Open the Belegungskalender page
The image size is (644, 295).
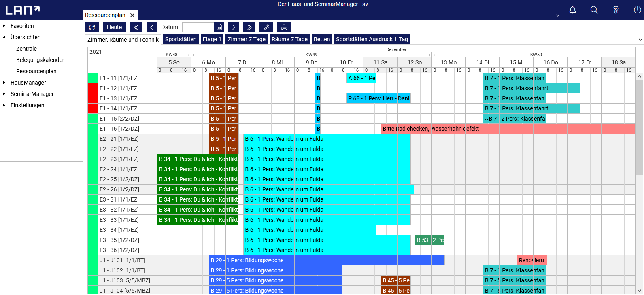coord(40,60)
